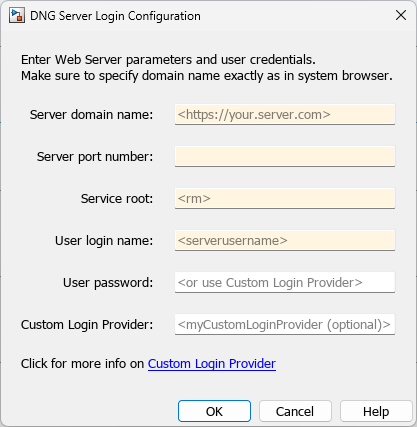
Task: Click the 'User login name:' label
Action: pyautogui.click(x=104, y=241)
